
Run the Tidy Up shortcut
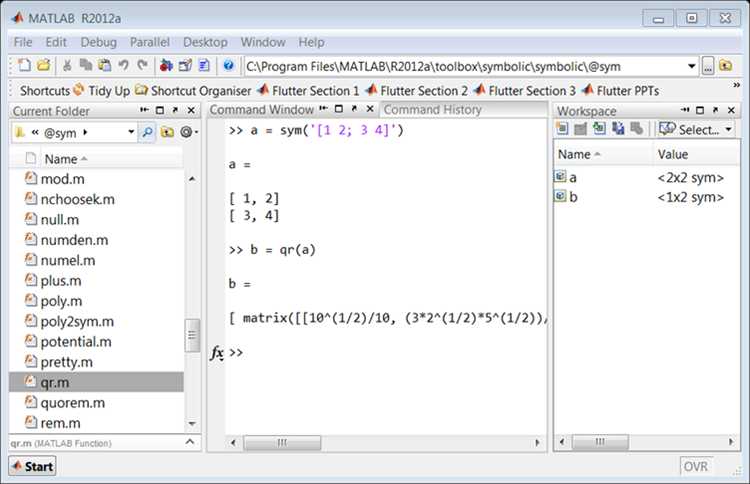click(x=101, y=90)
